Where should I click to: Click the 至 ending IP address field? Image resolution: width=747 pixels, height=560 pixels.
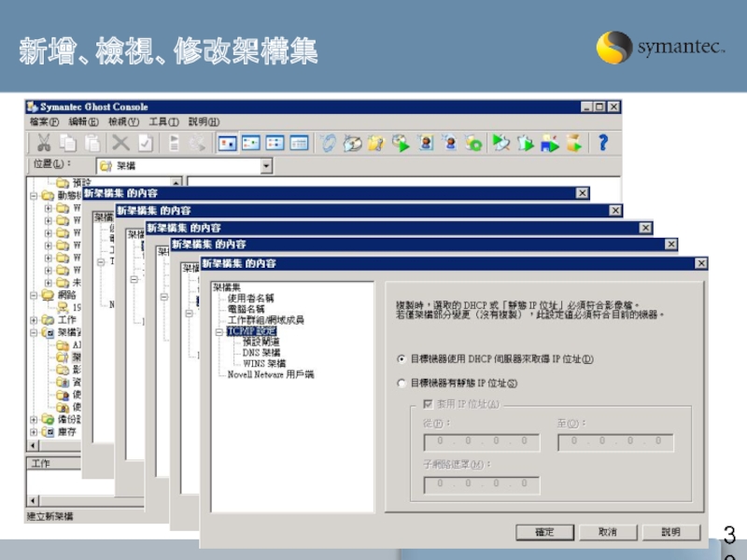pyautogui.click(x=615, y=441)
